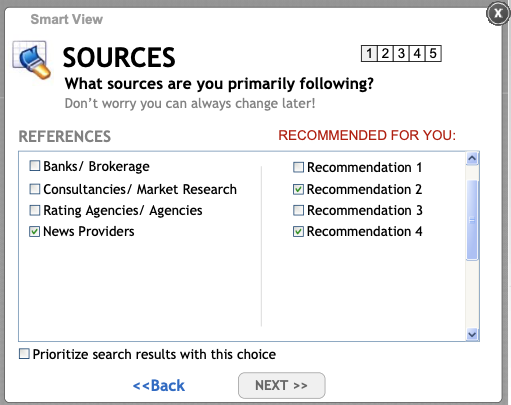Uncheck Recommendation 2

pos(298,189)
